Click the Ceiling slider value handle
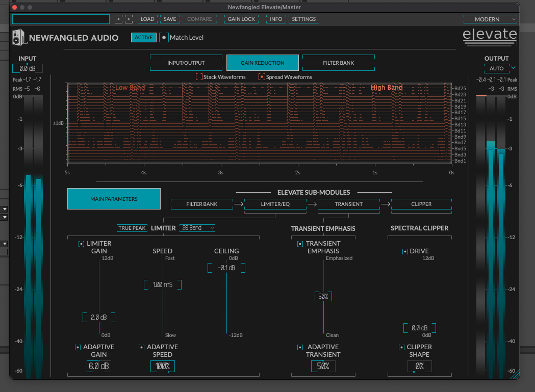 click(226, 268)
